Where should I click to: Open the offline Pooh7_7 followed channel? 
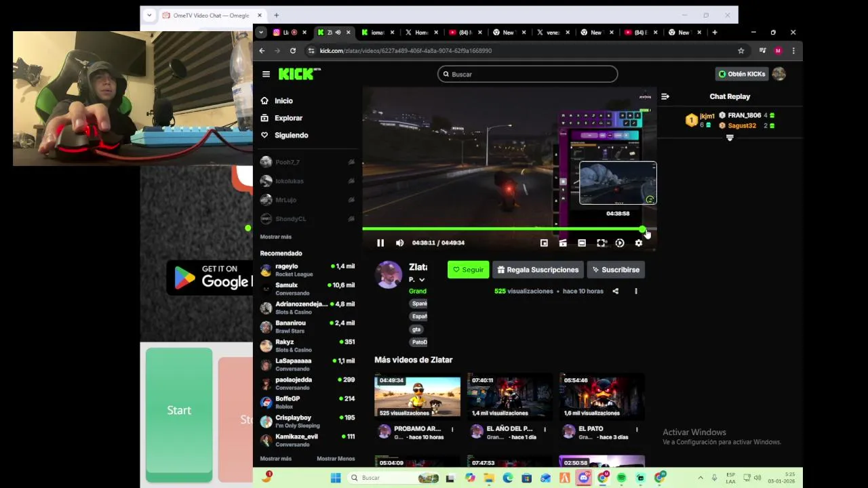307,162
